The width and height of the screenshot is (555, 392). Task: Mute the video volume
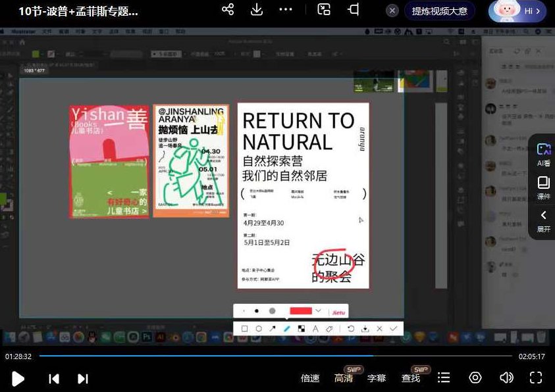(x=506, y=378)
